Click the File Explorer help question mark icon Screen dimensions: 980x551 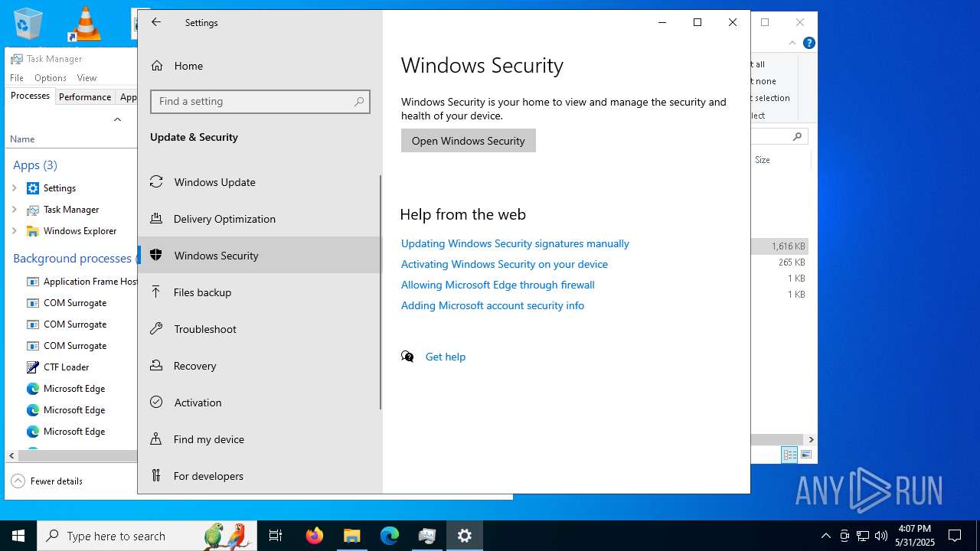coord(808,43)
